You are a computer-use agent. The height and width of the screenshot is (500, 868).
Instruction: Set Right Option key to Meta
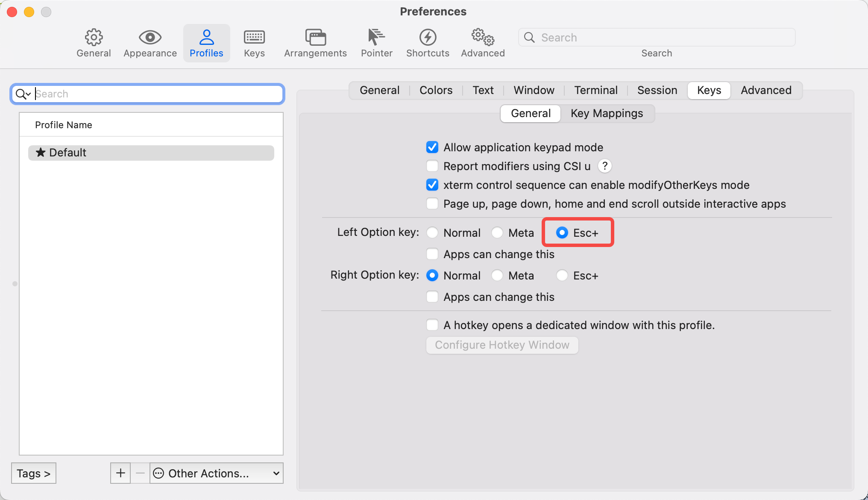497,275
